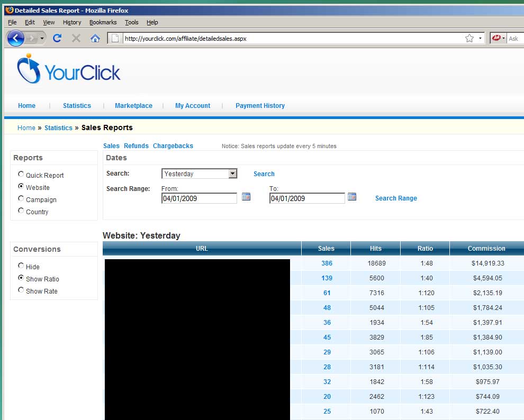Click the Commission column header
Viewport: 524px width, 420px height.
coord(486,249)
